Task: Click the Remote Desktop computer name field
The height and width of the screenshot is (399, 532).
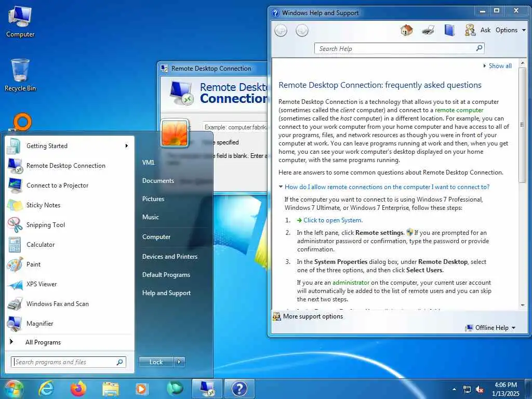Action: tap(235, 127)
